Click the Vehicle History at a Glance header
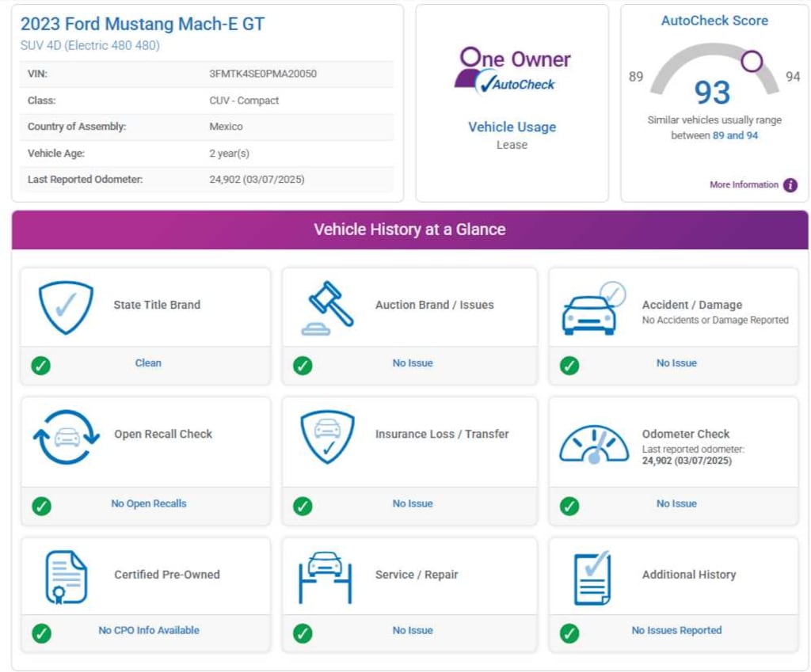 coord(409,230)
